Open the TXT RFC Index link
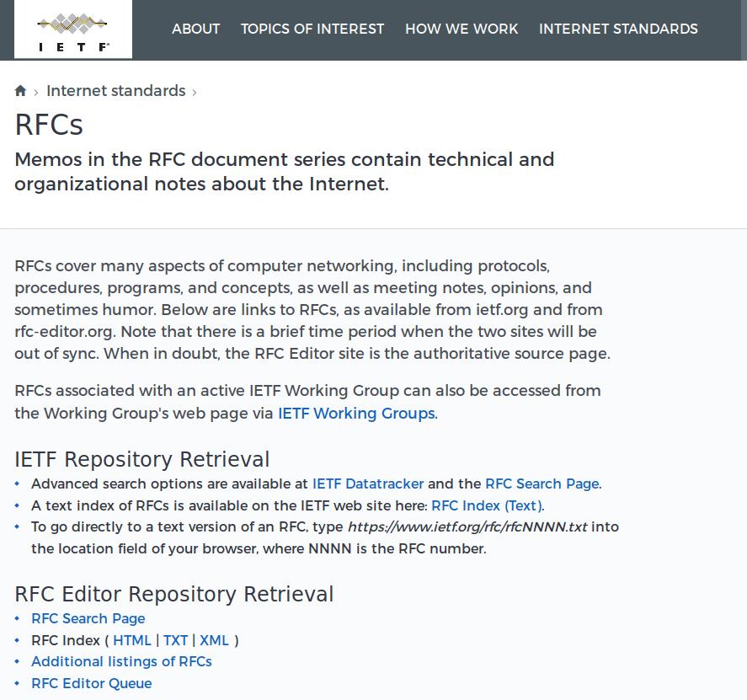This screenshot has width=747, height=700. 175,640
